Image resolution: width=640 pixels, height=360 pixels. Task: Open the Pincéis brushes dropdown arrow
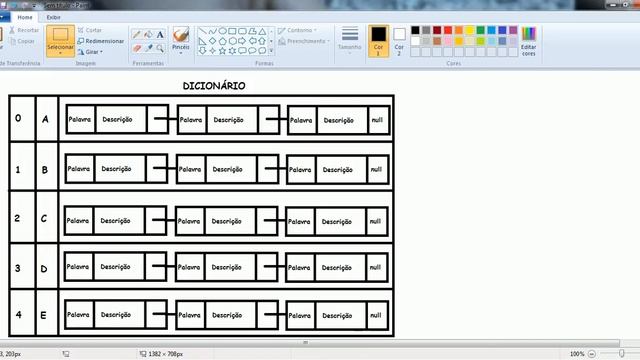181,53
